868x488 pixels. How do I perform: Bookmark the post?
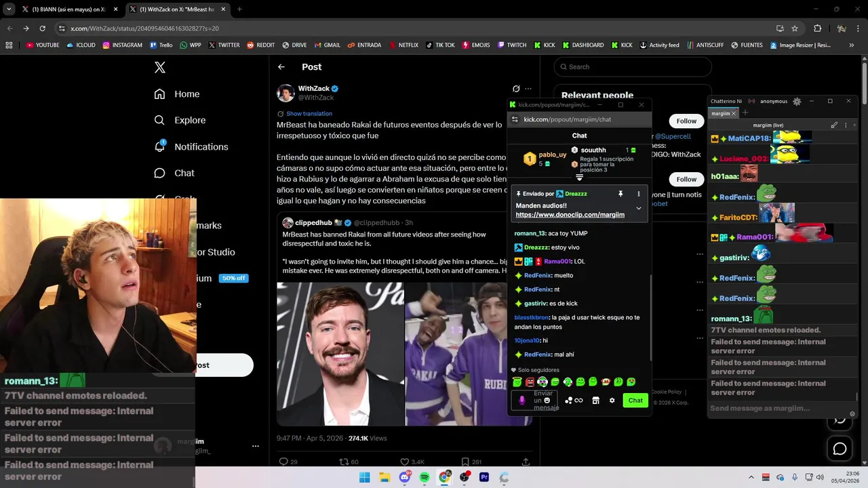(x=465, y=462)
